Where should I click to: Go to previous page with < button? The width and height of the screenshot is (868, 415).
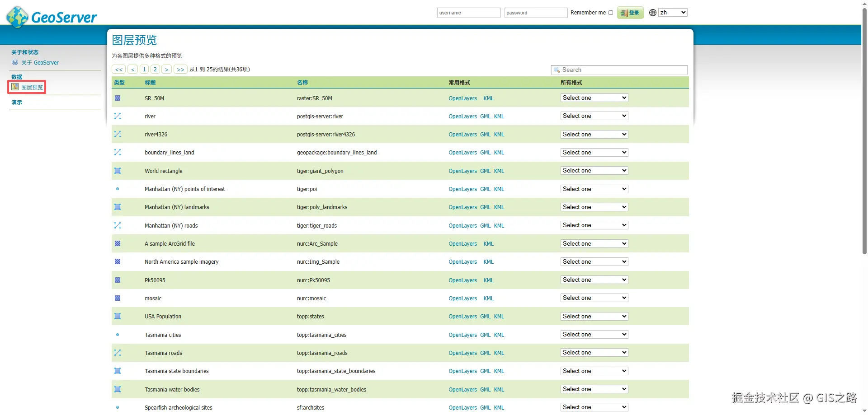(133, 70)
